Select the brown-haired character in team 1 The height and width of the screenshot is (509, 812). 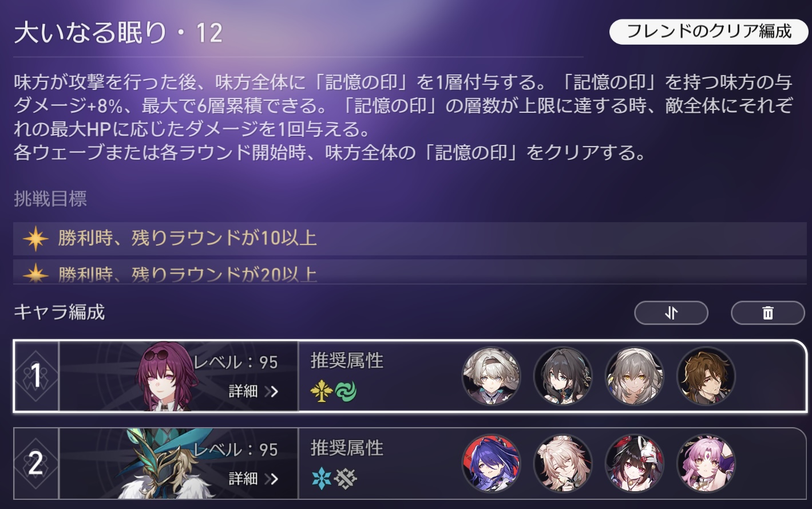[706, 376]
